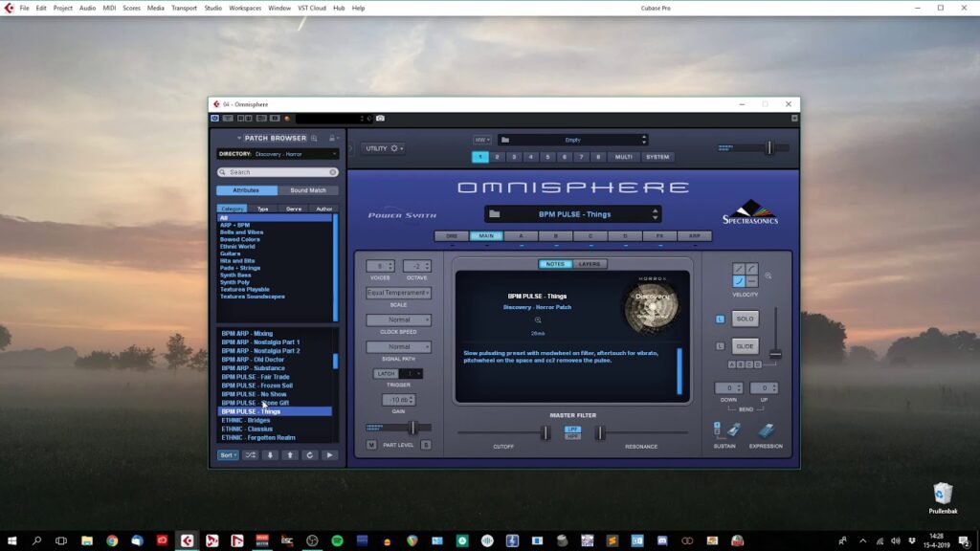
Task: Switch to the FX page tab
Action: (x=659, y=236)
